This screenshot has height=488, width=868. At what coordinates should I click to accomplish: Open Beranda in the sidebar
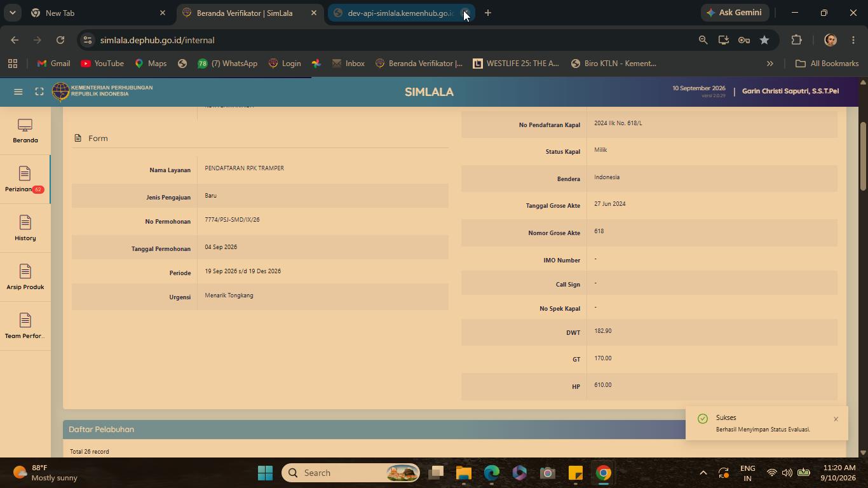tap(25, 132)
